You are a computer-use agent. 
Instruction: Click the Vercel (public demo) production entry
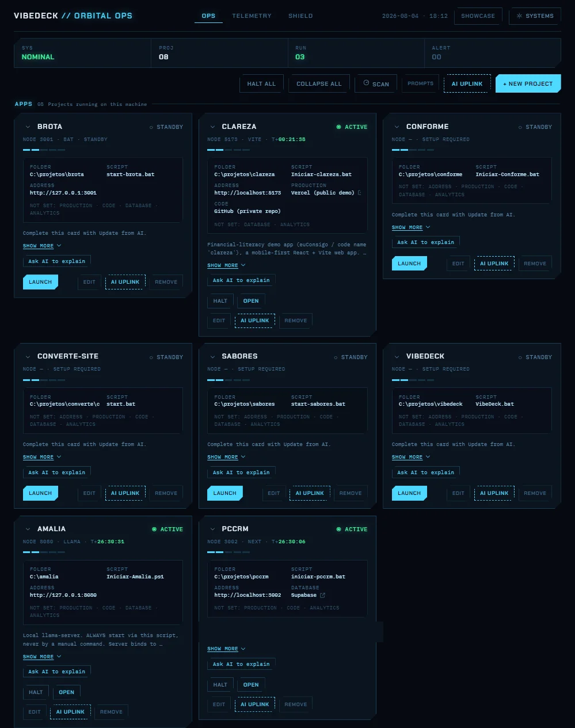[x=322, y=193]
